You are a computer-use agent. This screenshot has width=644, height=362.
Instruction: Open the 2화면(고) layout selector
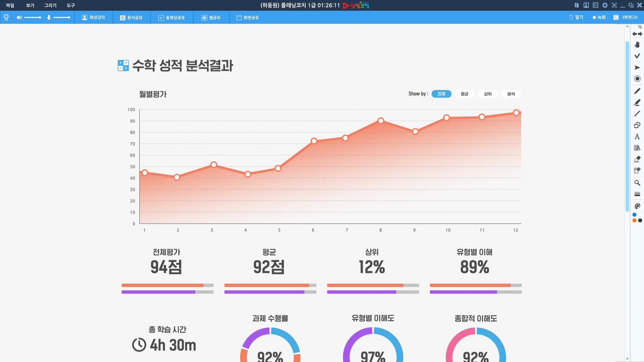626,17
